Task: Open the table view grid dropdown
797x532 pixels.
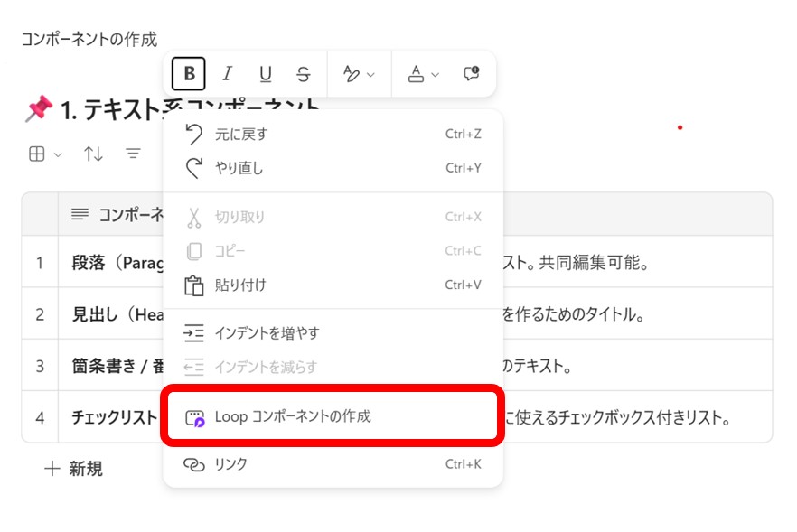Action: 44,154
